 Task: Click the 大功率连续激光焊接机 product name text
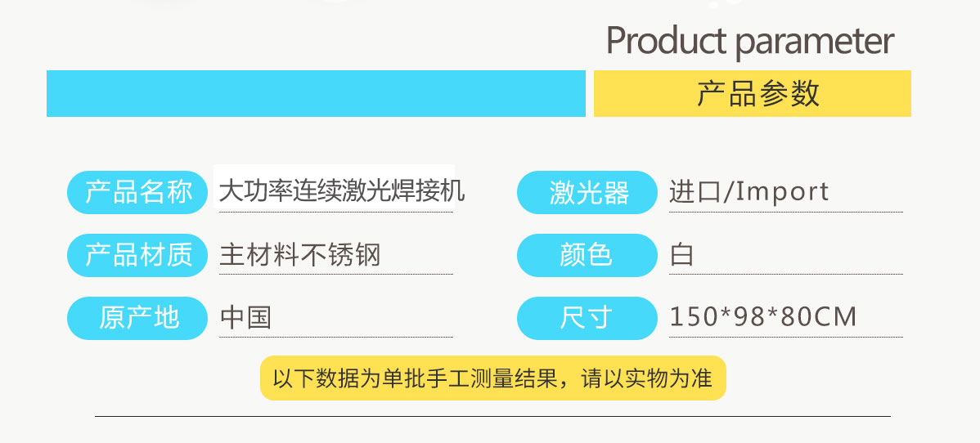[x=341, y=190]
